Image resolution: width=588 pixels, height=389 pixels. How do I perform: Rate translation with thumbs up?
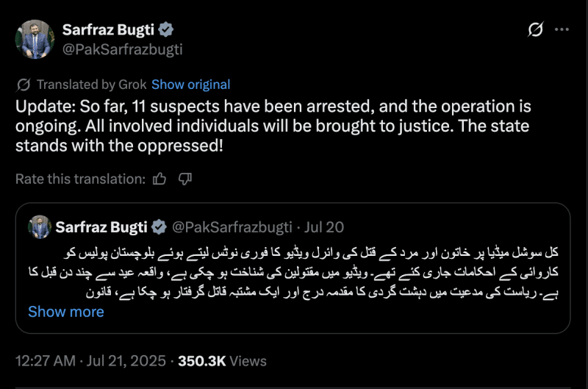(x=159, y=178)
